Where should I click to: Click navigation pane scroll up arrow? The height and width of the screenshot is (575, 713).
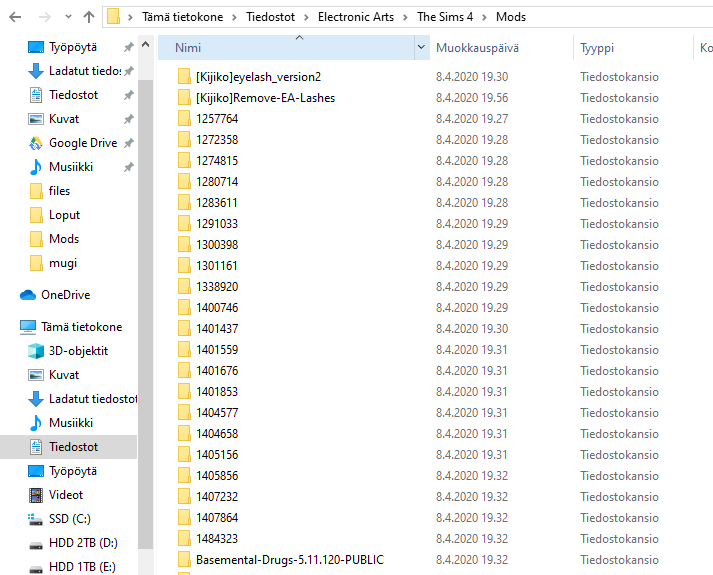pyautogui.click(x=146, y=45)
